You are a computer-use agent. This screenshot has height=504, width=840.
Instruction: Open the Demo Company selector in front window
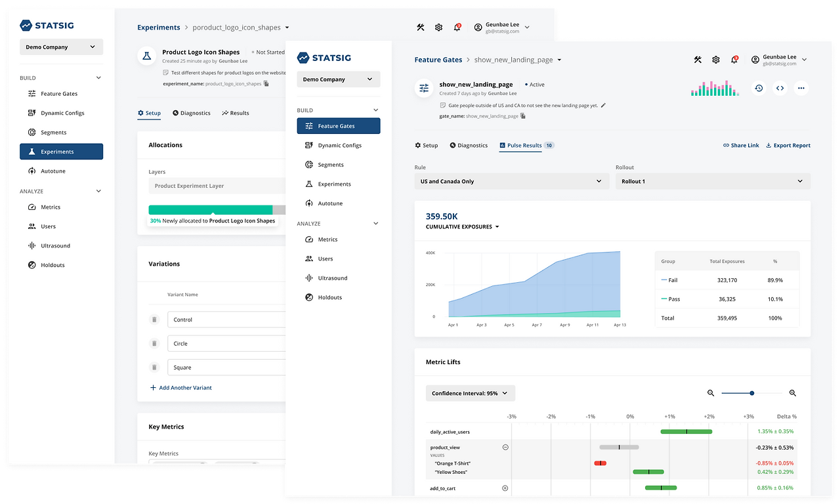[x=339, y=79]
